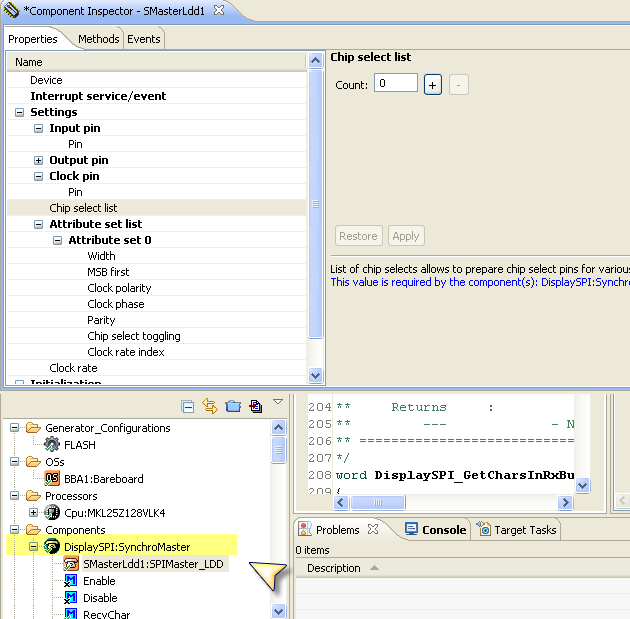Collapse the Processors folder
The image size is (630, 619).
[14, 496]
